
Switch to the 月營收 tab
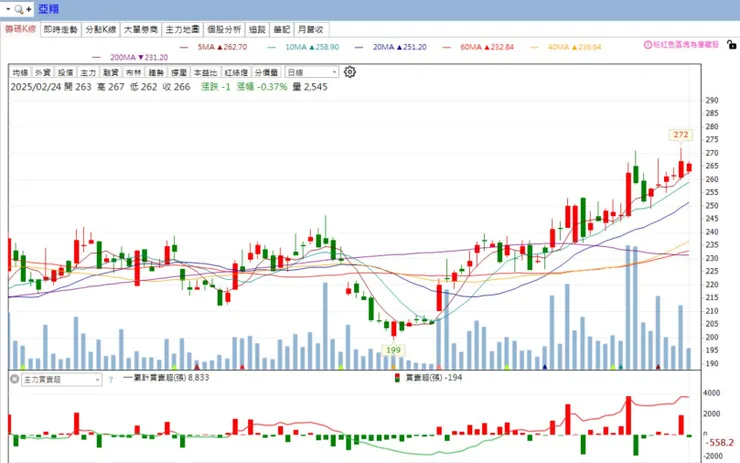click(311, 29)
